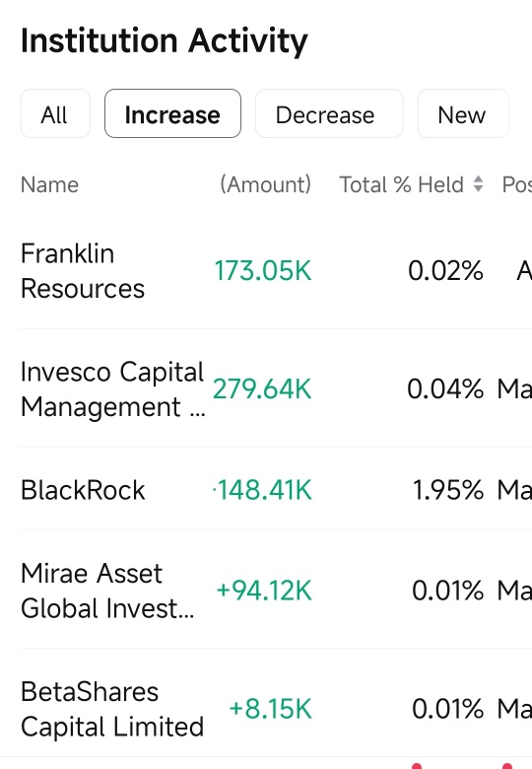
Task: Switch to the New filter
Action: click(x=462, y=113)
